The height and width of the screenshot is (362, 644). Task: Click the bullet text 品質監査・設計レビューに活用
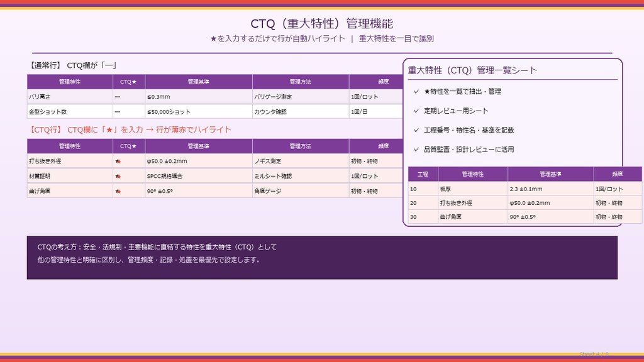coord(469,150)
